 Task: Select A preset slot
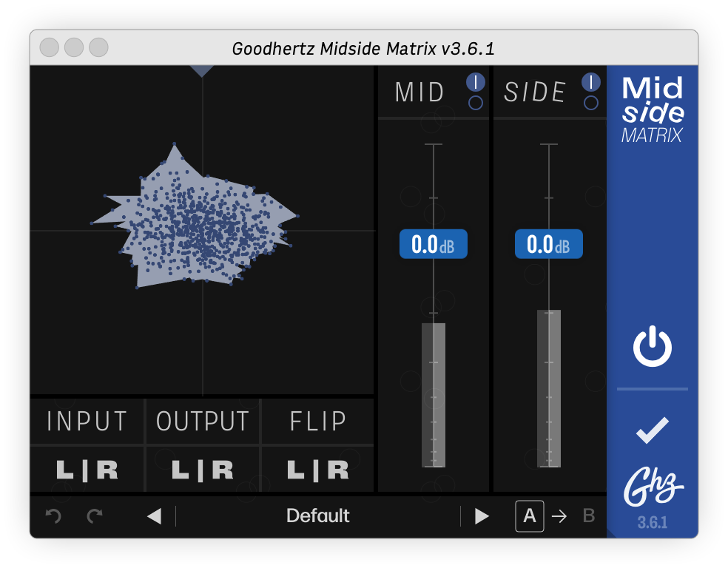pyautogui.click(x=530, y=516)
